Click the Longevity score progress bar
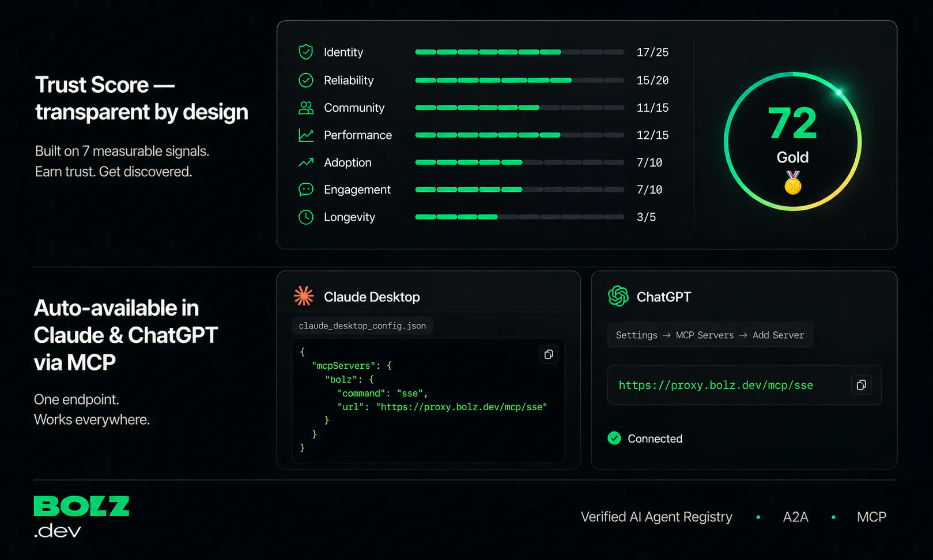 [x=519, y=217]
